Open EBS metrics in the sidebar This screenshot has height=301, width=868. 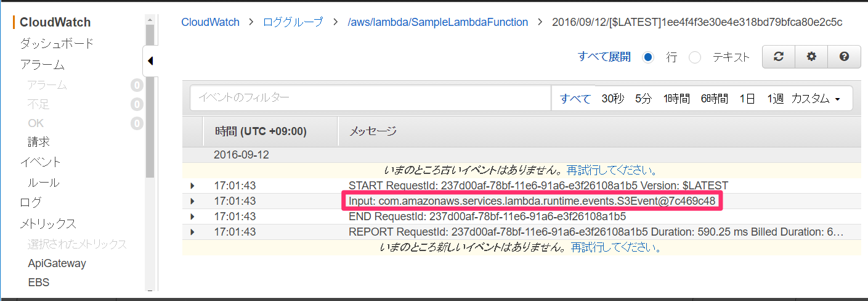[38, 282]
